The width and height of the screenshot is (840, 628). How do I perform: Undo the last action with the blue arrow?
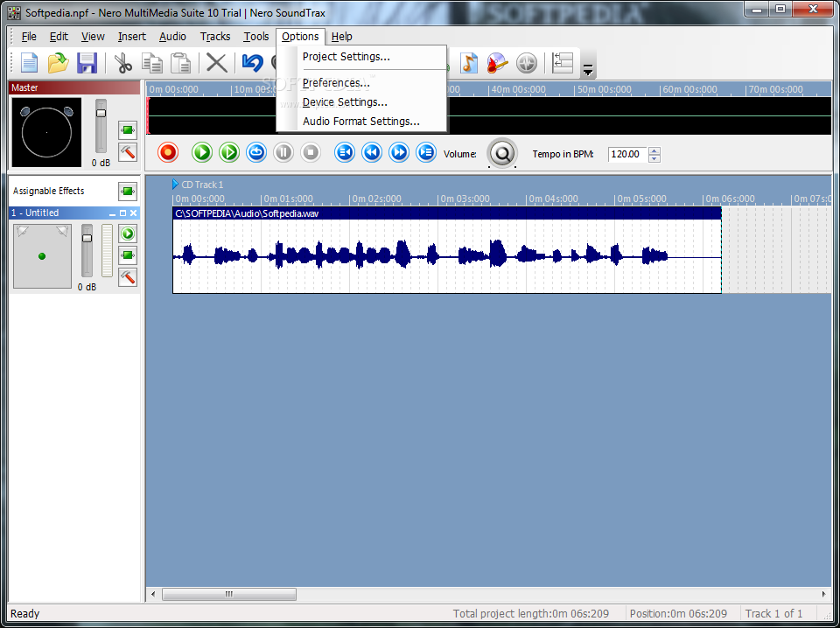[x=252, y=63]
